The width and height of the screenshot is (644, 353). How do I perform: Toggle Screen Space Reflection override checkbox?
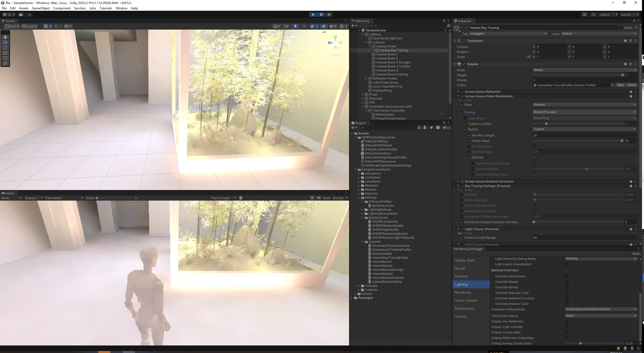coord(462,92)
